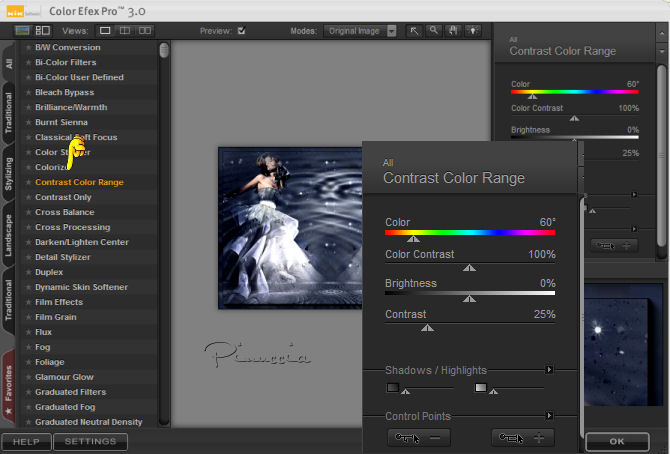The image size is (670, 454).
Task: Switch to side-by-side preview view
Action: [x=146, y=31]
